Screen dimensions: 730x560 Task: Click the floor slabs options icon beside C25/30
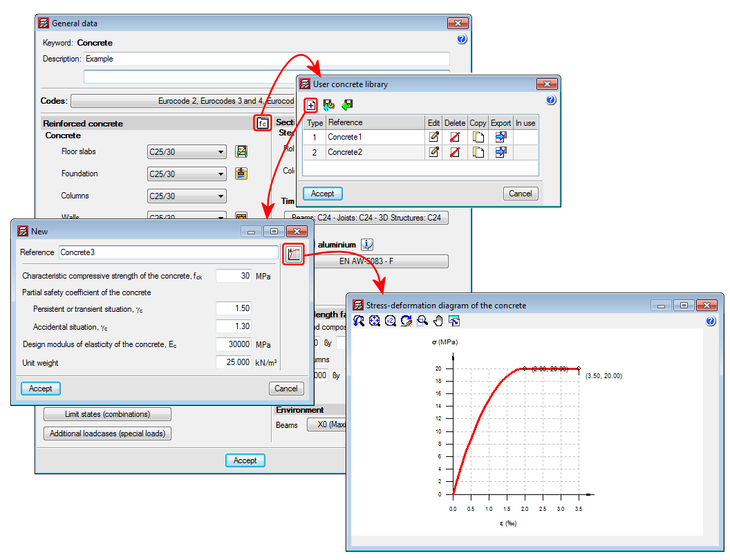coord(241,152)
